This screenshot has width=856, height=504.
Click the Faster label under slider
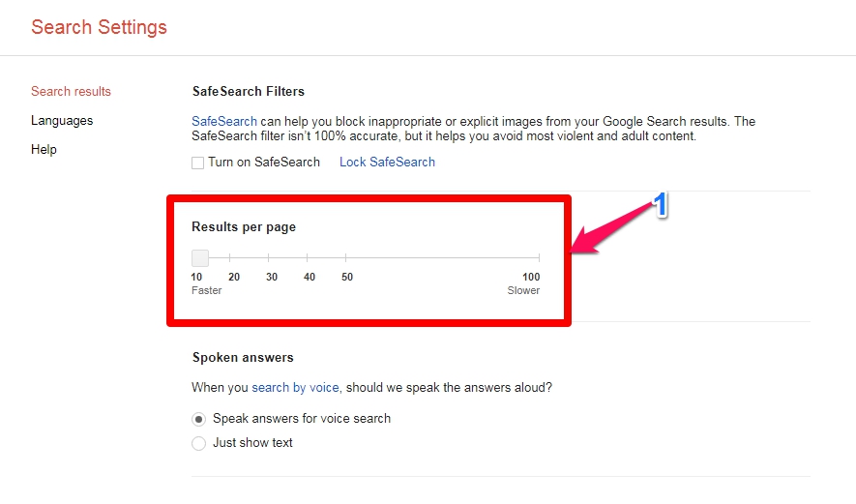(206, 290)
